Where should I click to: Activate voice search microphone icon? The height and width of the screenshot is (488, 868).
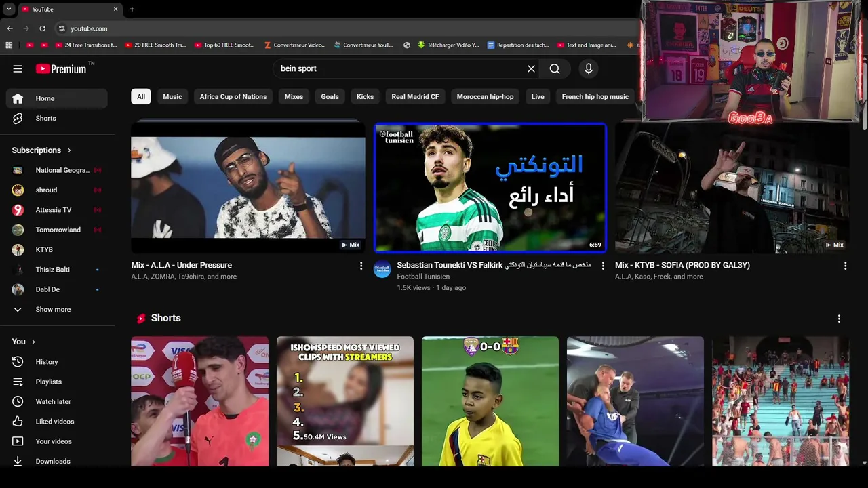coord(589,68)
